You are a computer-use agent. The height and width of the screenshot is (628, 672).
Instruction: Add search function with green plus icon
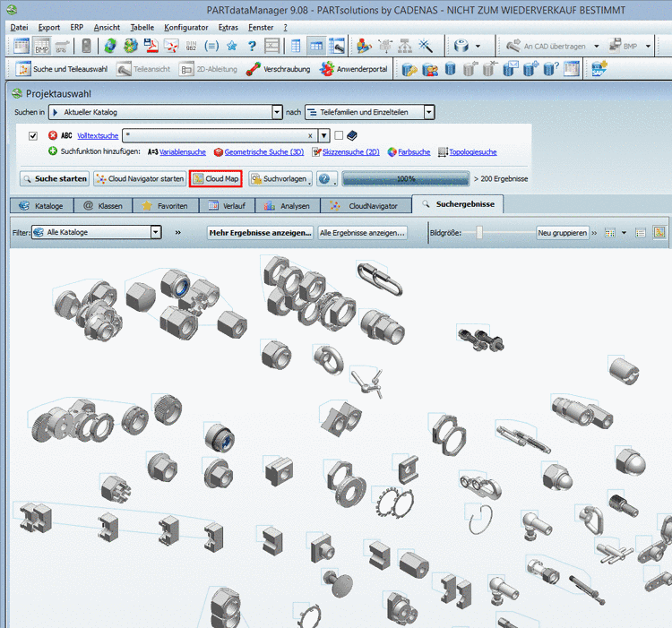coord(53,151)
